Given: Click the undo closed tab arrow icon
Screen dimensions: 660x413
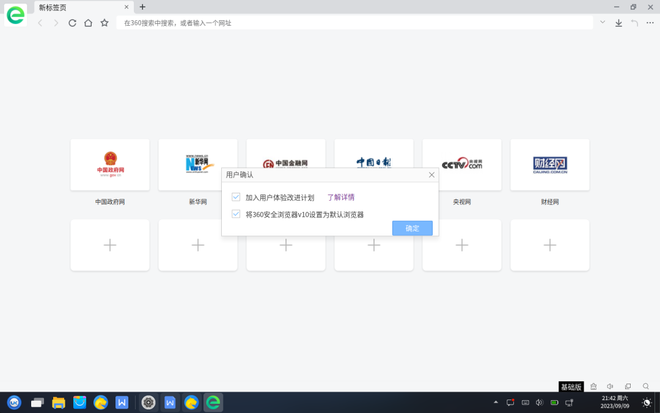Looking at the screenshot, I should pos(634,23).
